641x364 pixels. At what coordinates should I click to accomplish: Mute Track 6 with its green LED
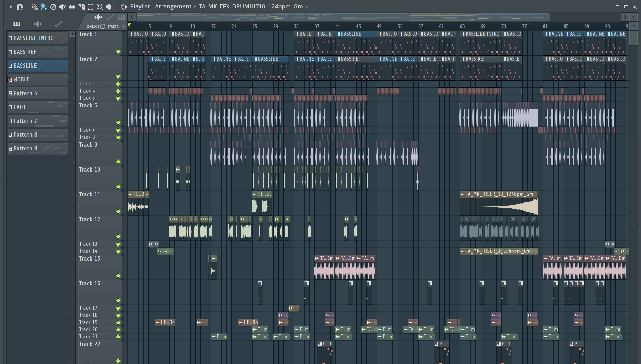(x=118, y=122)
